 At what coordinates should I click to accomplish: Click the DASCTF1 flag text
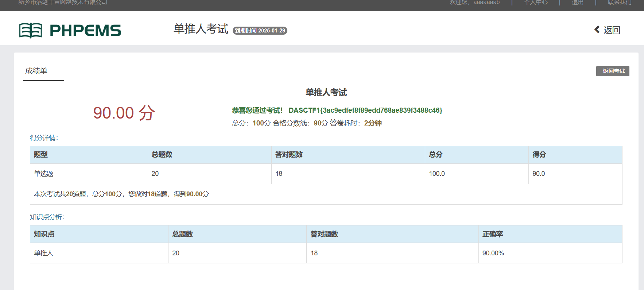(x=365, y=110)
